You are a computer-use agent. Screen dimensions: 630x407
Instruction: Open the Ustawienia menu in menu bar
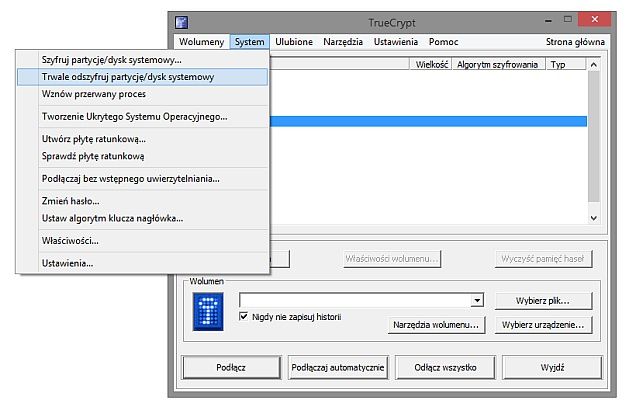[396, 42]
